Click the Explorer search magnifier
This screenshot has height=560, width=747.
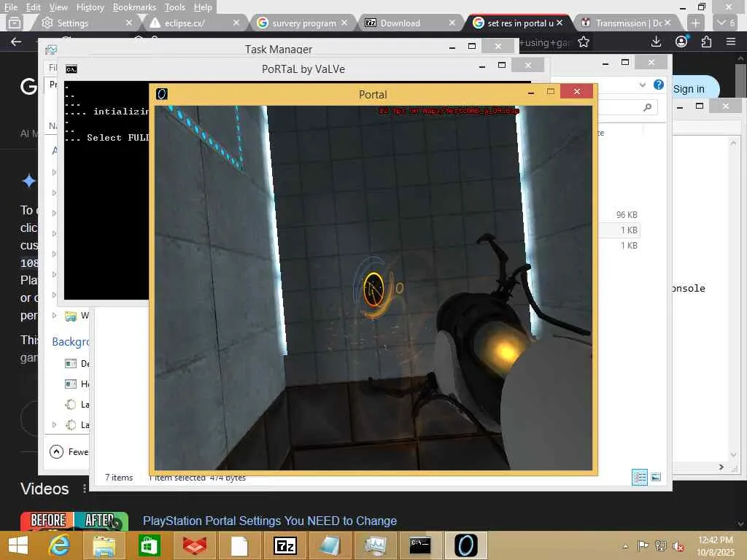pyautogui.click(x=647, y=108)
